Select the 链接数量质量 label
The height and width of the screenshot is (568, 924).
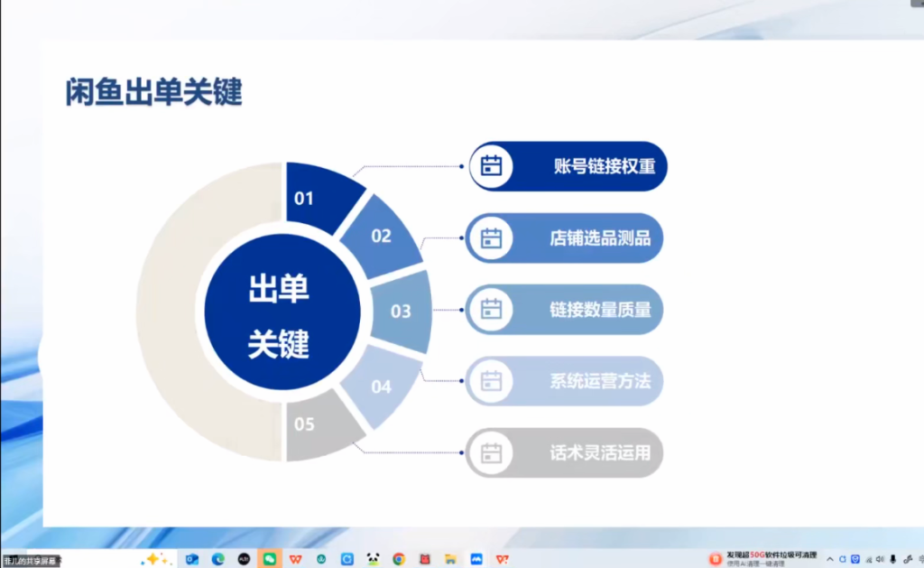[600, 310]
